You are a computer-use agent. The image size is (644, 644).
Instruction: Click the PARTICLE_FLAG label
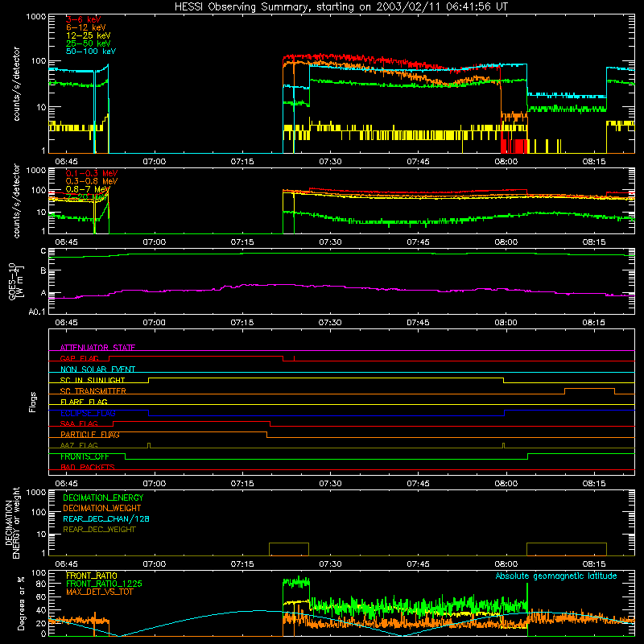click(90, 434)
